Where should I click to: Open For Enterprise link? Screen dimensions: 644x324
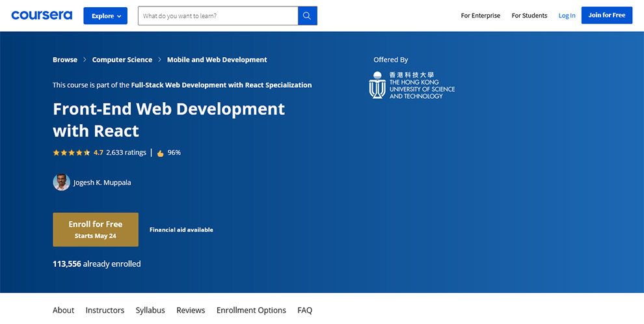pyautogui.click(x=481, y=16)
